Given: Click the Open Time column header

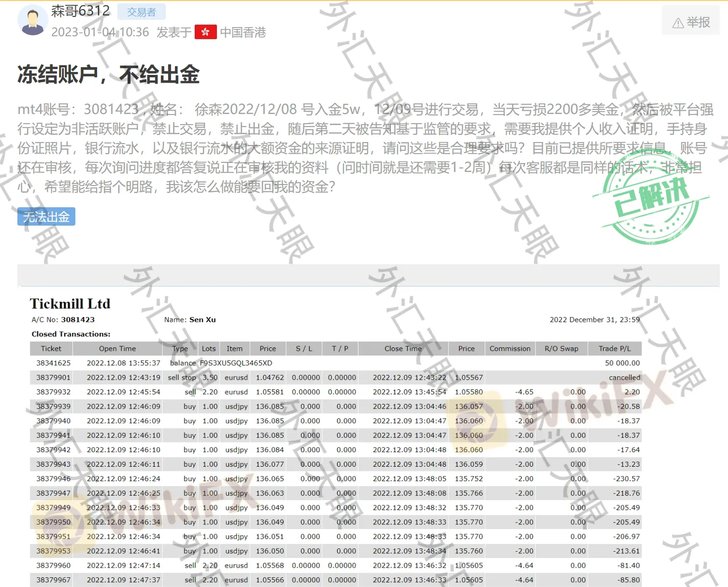Looking at the screenshot, I should [x=117, y=349].
